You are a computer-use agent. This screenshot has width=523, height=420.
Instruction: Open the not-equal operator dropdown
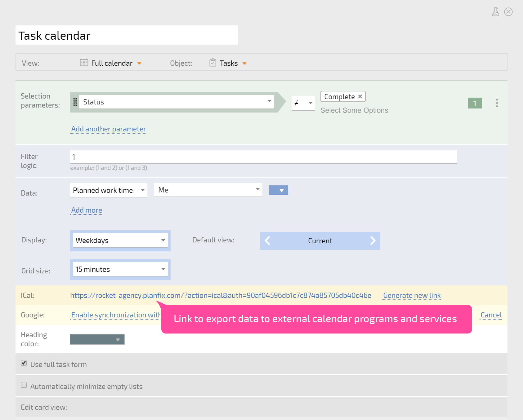pyautogui.click(x=303, y=103)
